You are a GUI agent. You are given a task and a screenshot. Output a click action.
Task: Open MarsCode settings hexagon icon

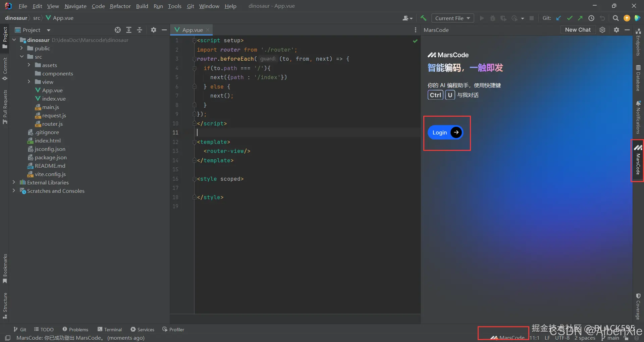pos(602,30)
